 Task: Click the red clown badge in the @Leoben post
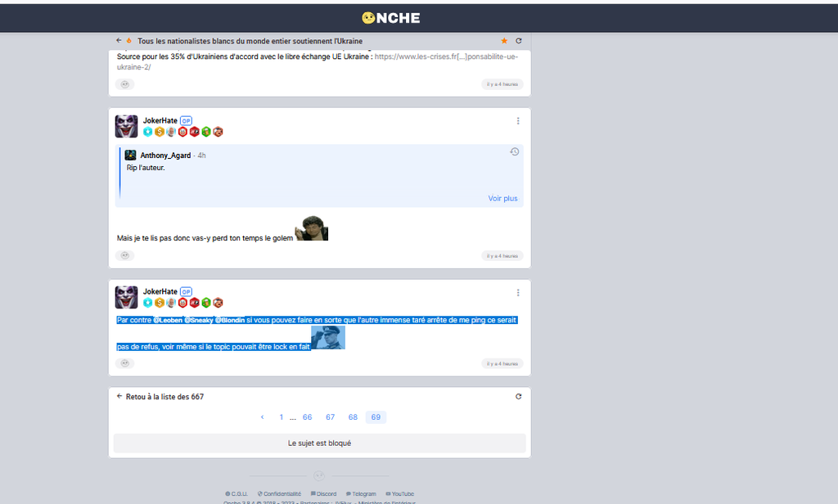[182, 303]
